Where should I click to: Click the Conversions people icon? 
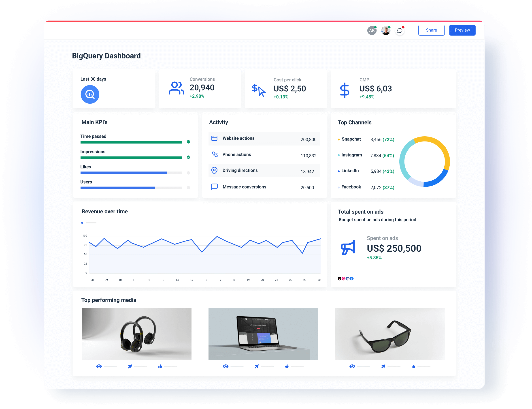[x=176, y=88]
